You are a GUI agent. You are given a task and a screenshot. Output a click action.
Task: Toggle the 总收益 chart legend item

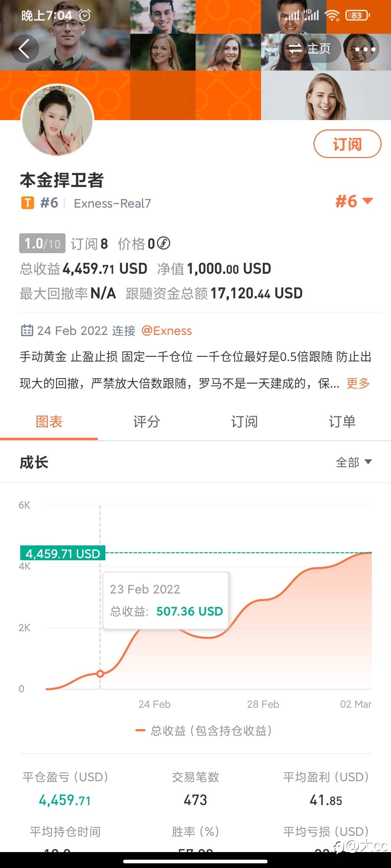(203, 731)
